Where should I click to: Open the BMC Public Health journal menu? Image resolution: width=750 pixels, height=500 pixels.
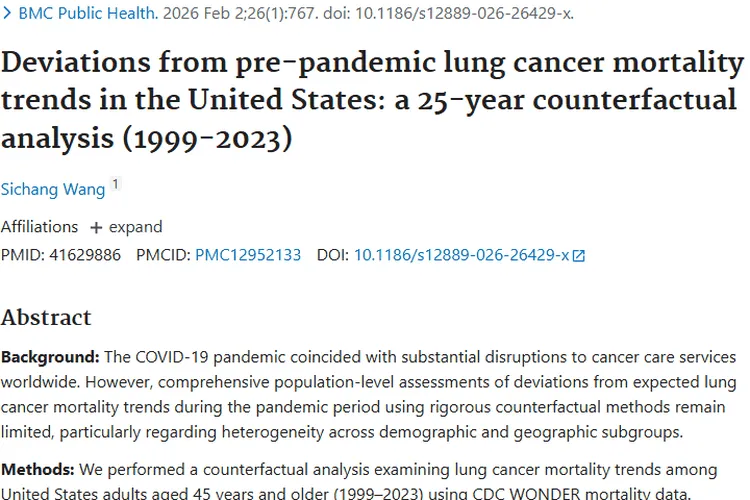pyautogui.click(x=88, y=14)
